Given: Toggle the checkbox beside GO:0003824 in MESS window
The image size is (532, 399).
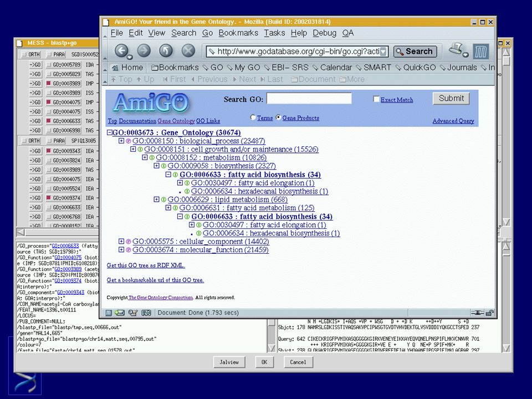Looking at the screenshot, I should click(49, 161).
